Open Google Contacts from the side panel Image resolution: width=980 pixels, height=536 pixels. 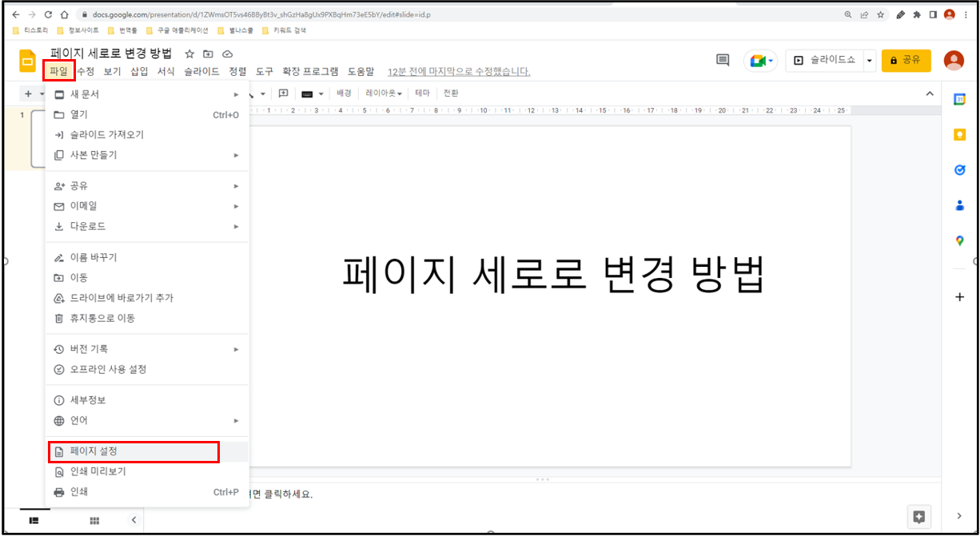(x=959, y=206)
